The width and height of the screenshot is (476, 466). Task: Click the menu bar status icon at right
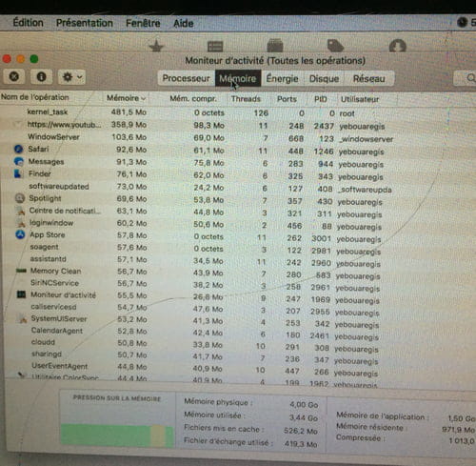(x=462, y=22)
